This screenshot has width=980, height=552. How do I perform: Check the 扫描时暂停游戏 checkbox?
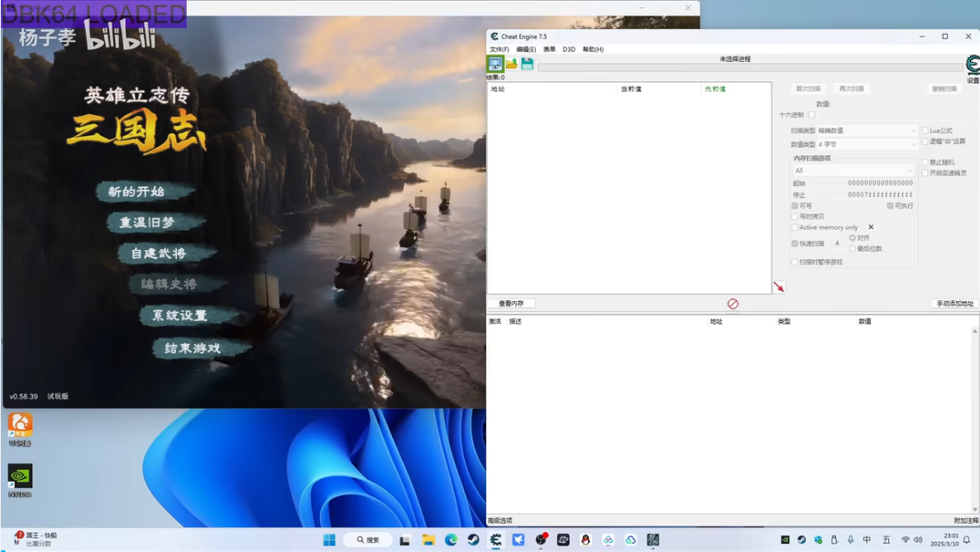[x=795, y=262]
